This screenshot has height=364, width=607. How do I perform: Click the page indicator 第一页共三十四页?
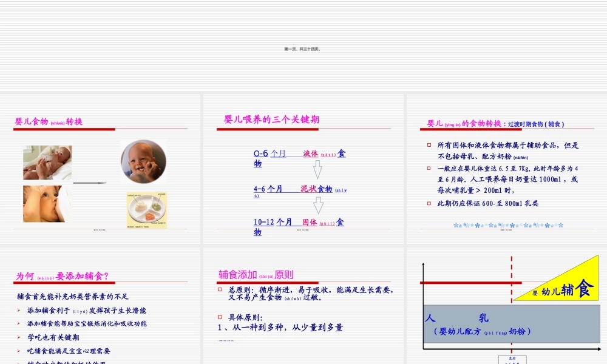pyautogui.click(x=303, y=48)
